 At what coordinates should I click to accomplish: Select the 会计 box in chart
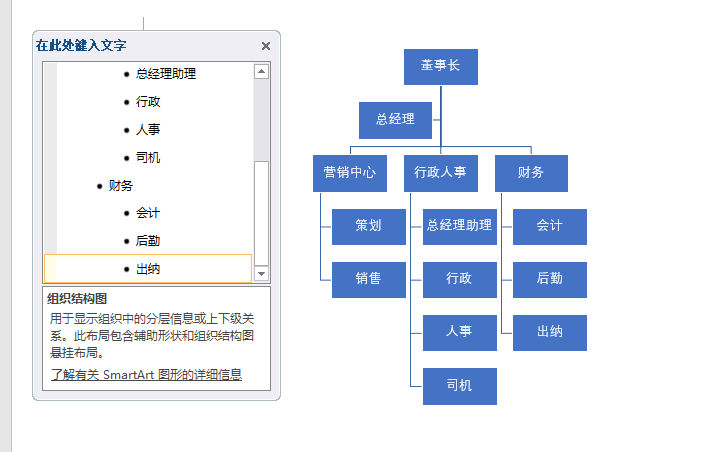(550, 227)
